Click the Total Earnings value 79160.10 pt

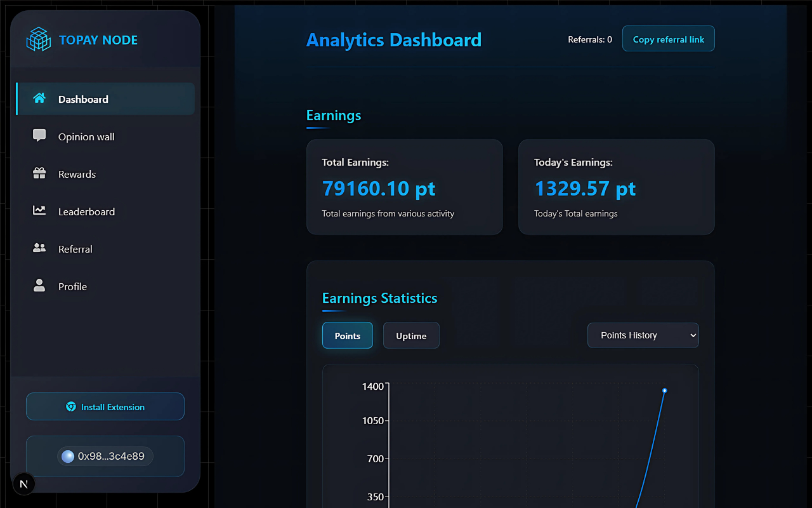tap(379, 189)
